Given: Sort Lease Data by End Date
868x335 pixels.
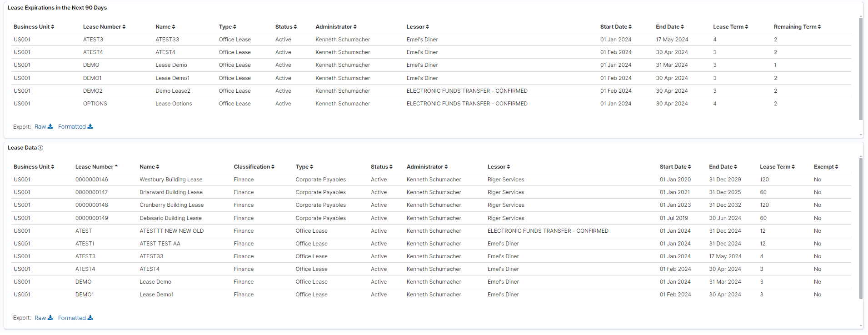Looking at the screenshot, I should coord(723,167).
